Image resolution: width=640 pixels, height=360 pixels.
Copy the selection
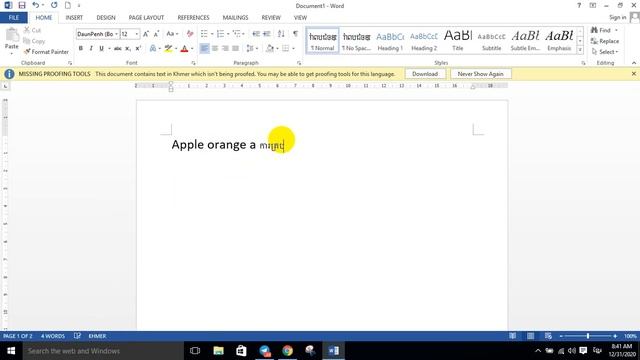point(34,41)
